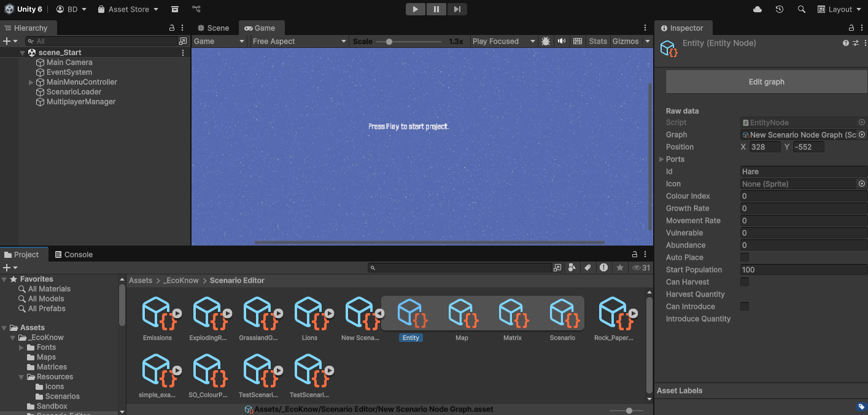Switch to the Console tab
Viewport: 868px width, 415px height.
click(x=74, y=254)
